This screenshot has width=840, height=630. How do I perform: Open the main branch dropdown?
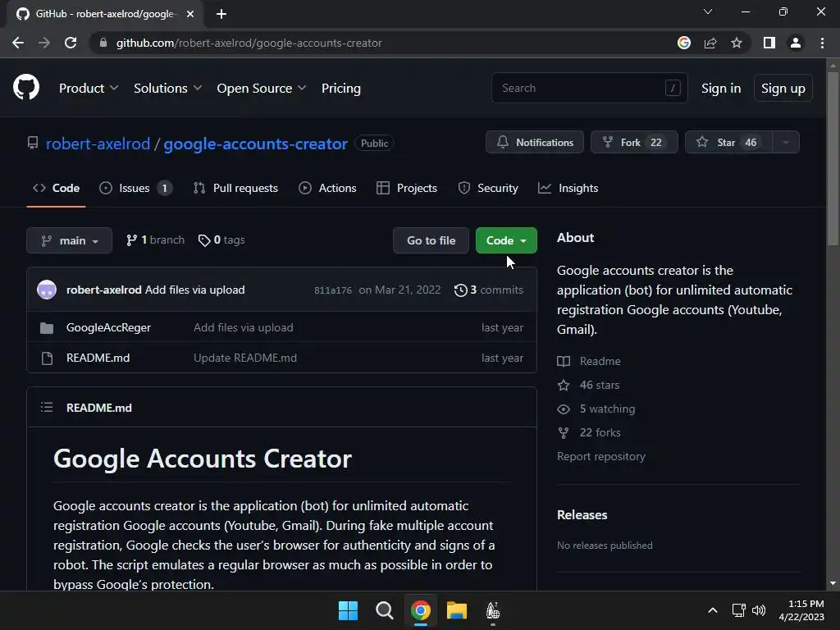69,240
